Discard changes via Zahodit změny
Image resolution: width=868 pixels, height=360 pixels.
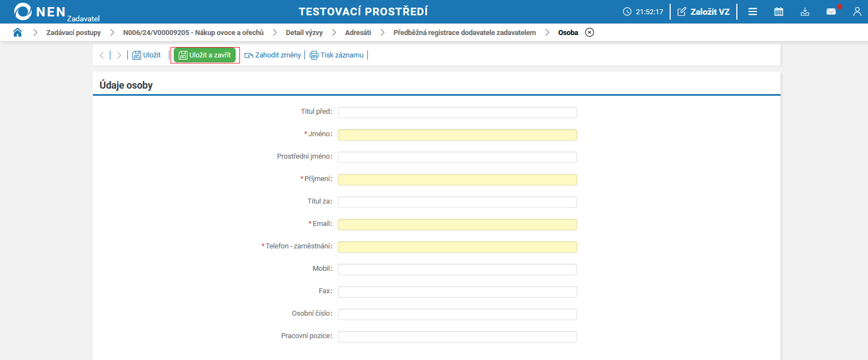[x=273, y=55]
